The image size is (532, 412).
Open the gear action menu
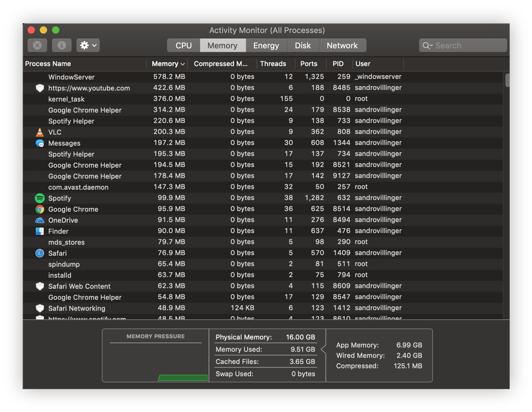pos(87,45)
